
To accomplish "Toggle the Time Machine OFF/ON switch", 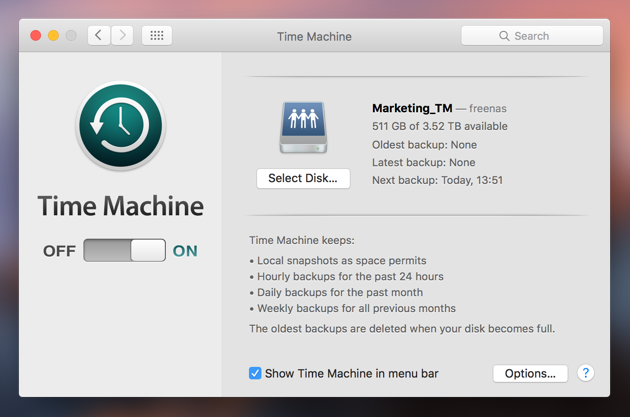I will click(125, 250).
